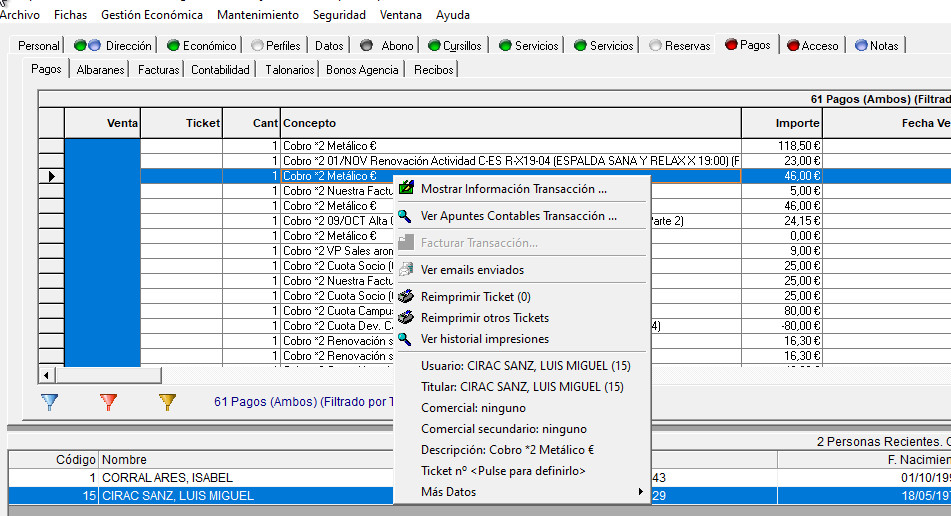Click the green status dot on Cursillos tab
This screenshot has height=516, width=951.
pyautogui.click(x=434, y=45)
